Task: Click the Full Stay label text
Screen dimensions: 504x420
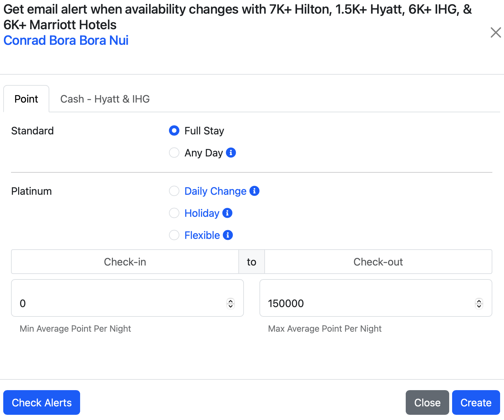Action: [x=204, y=131]
